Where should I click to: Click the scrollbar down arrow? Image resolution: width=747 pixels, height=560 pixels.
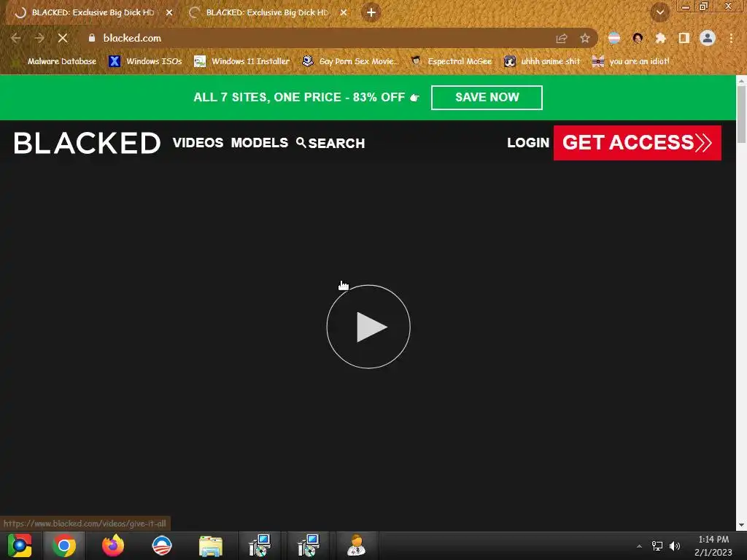coord(741,525)
